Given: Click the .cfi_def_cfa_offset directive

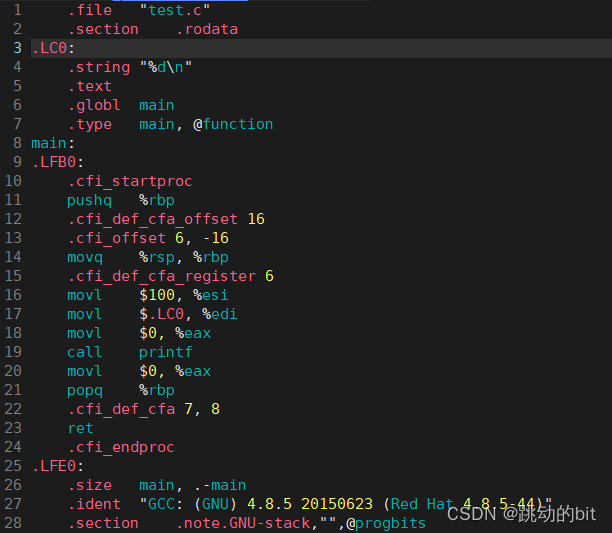Looking at the screenshot, I should click(153, 219).
